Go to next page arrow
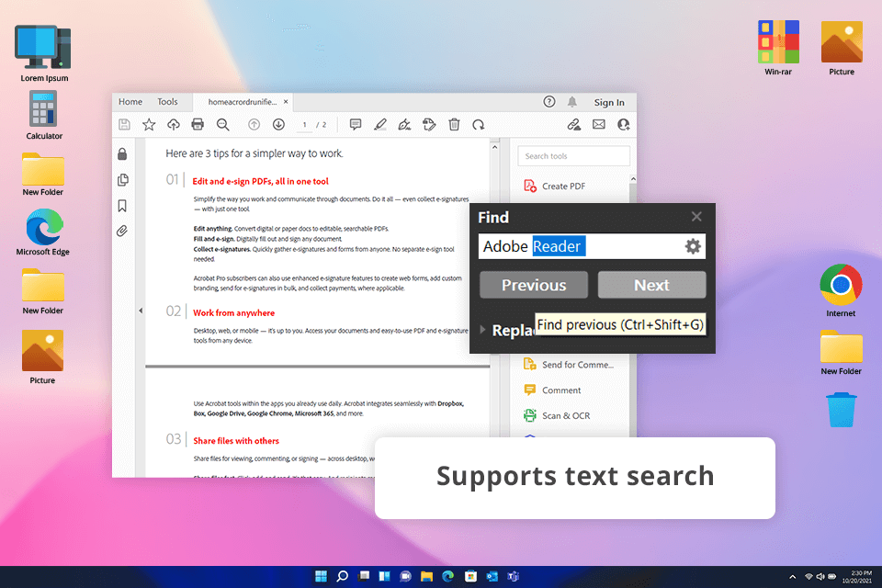882x588 pixels. (278, 124)
